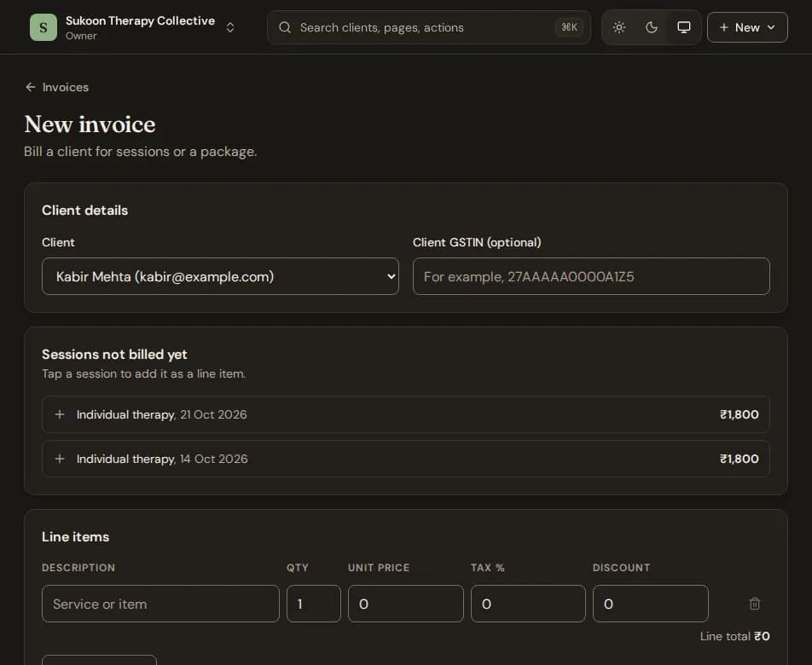
Task: Click the Sukoon workspace avatar icon
Action: click(43, 27)
